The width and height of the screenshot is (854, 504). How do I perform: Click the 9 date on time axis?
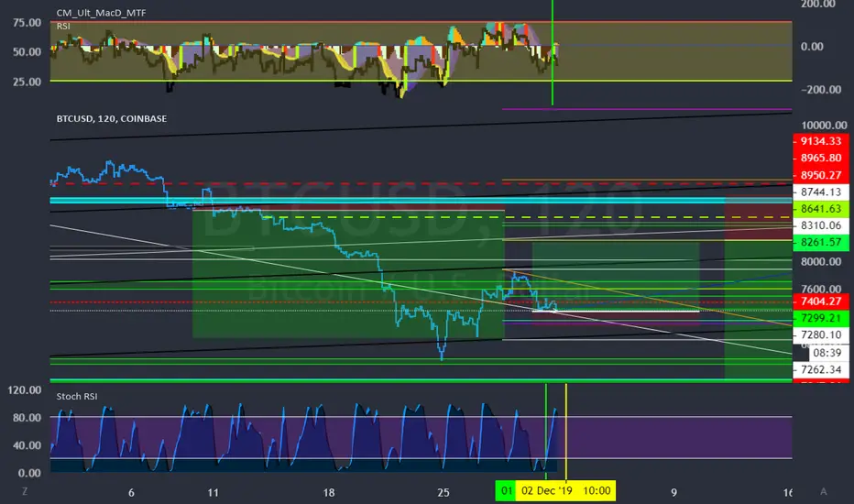[673, 493]
